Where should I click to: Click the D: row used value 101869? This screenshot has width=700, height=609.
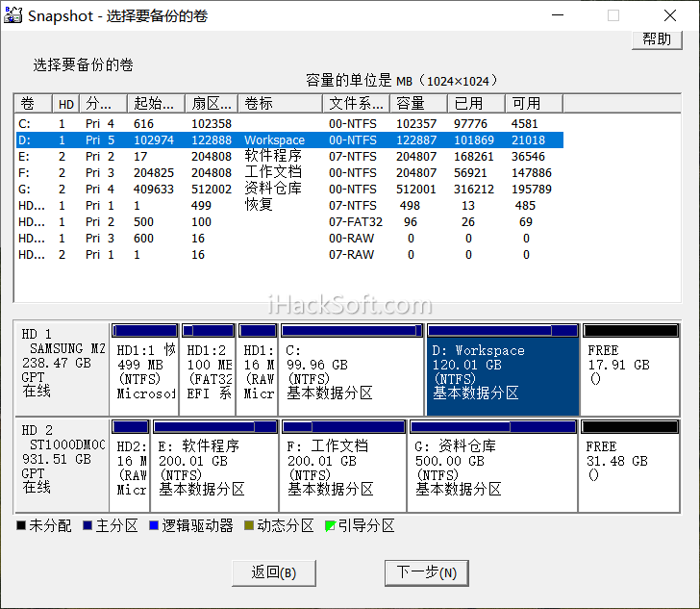pos(474,140)
